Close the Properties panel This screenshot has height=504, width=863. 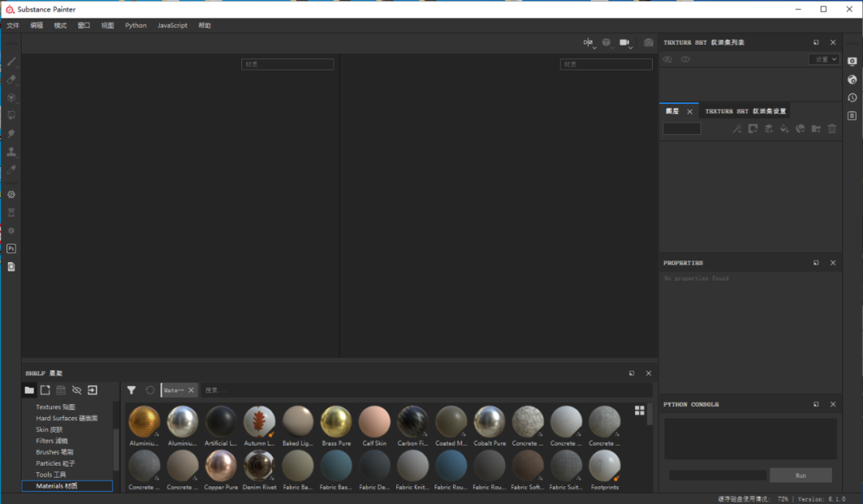(x=833, y=263)
